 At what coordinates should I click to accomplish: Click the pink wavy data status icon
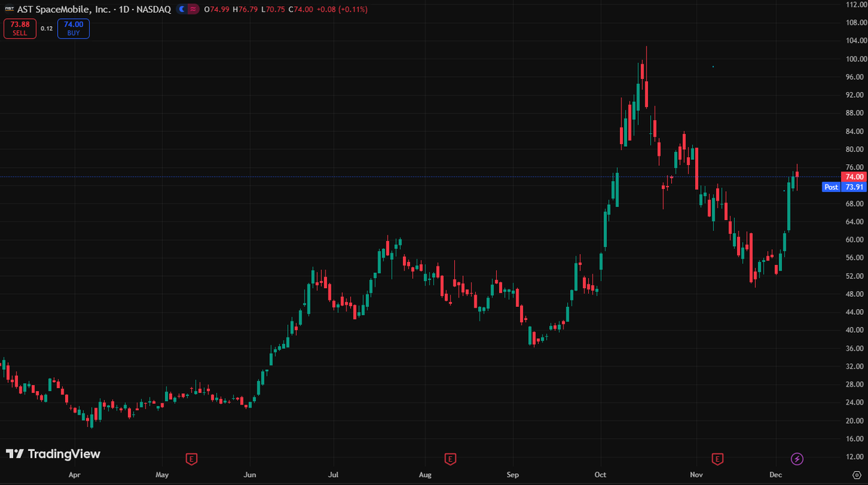tap(193, 9)
